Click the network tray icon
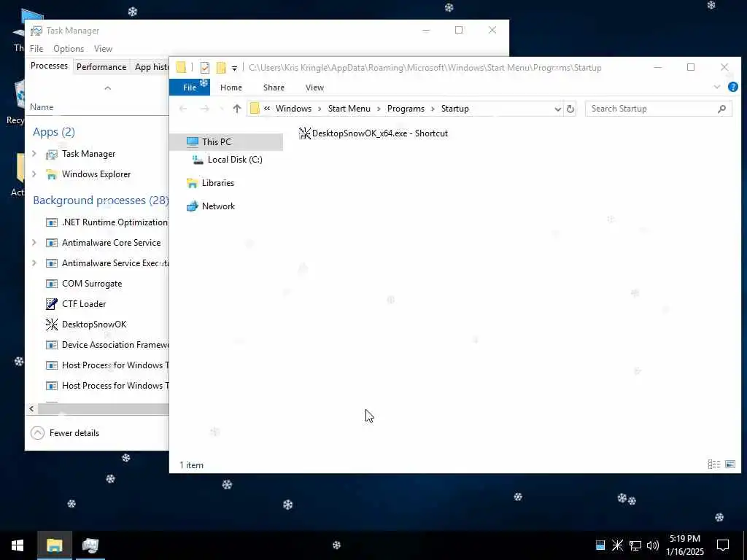 (x=635, y=545)
